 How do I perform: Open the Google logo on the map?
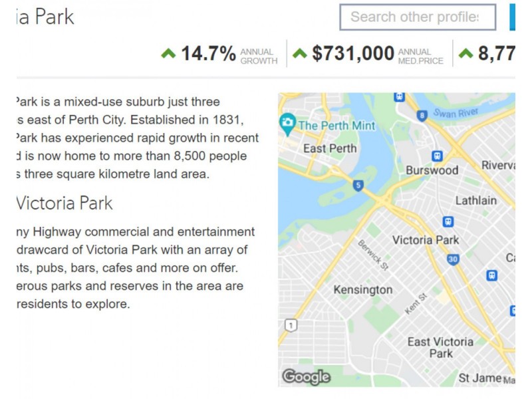(x=306, y=377)
